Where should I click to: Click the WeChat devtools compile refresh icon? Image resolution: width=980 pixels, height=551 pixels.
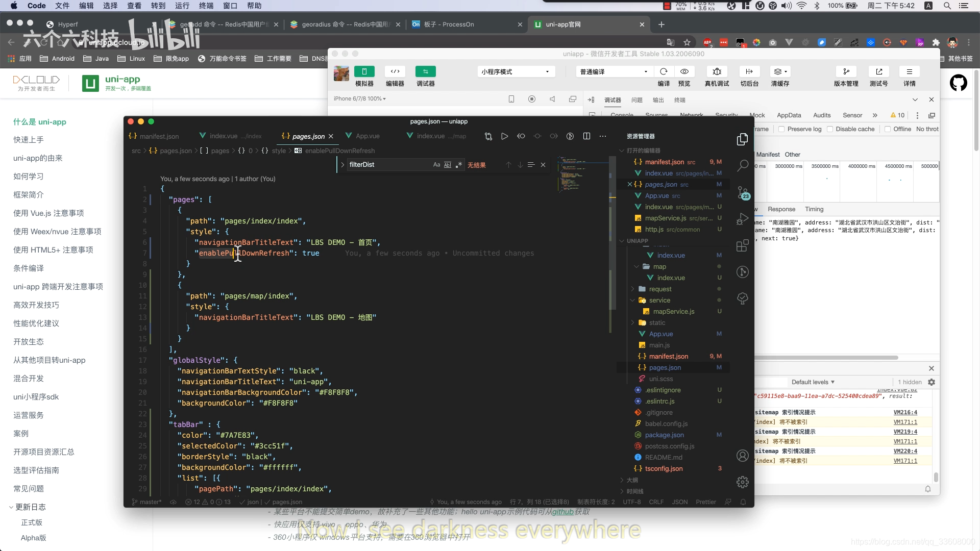coord(664,71)
